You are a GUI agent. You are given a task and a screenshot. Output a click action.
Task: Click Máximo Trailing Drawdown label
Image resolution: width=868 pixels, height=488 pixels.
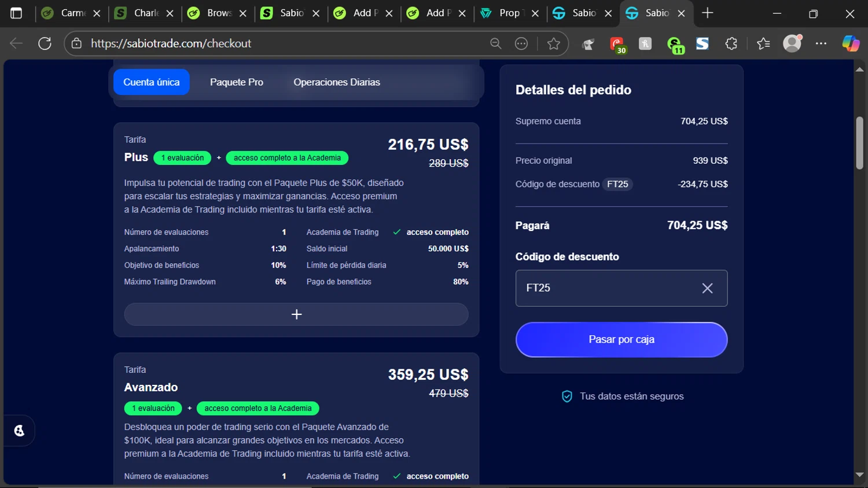click(x=170, y=282)
